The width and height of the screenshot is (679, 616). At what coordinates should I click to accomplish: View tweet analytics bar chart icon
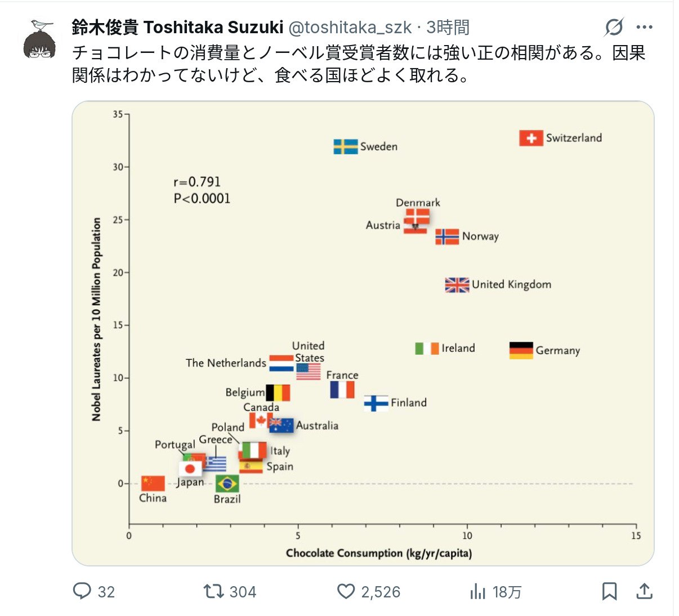(x=478, y=591)
